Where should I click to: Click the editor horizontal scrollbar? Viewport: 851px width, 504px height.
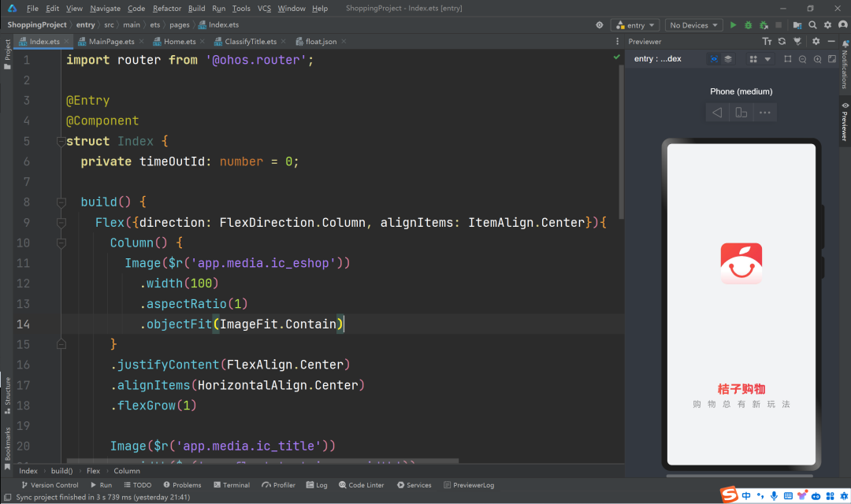point(261,461)
